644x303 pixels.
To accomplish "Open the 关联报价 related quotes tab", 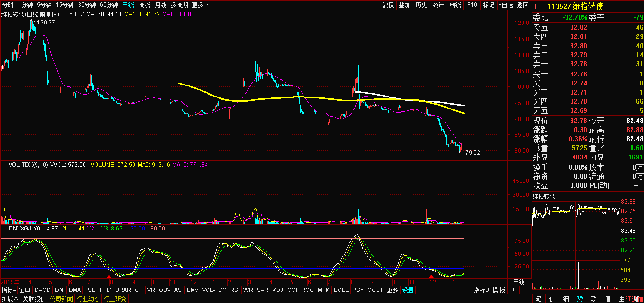I will point(34,299).
